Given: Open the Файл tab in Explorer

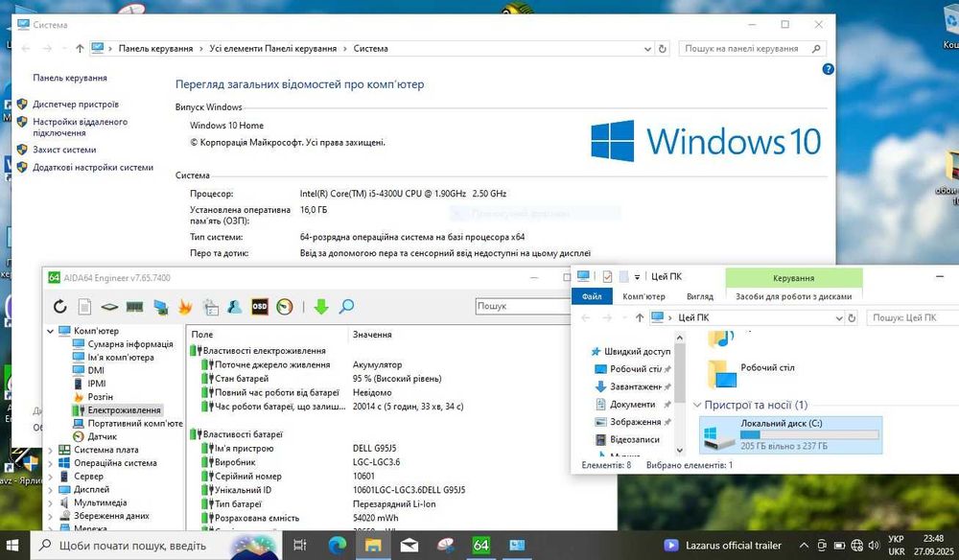Looking at the screenshot, I should pyautogui.click(x=592, y=296).
